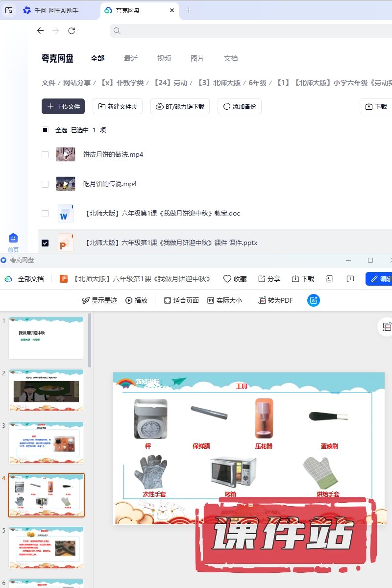Viewport: 392px width, 588px height.
Task: Click the 适合页面 fit-to-page icon
Action: [168, 300]
